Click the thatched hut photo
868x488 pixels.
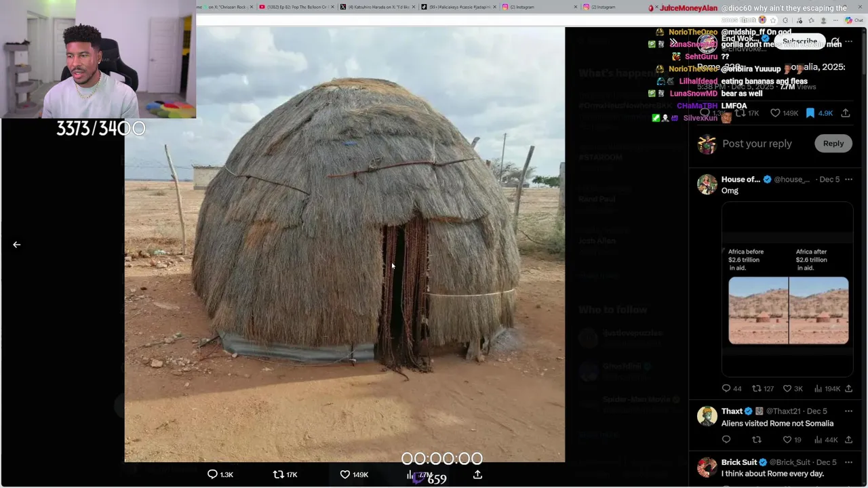click(x=344, y=244)
